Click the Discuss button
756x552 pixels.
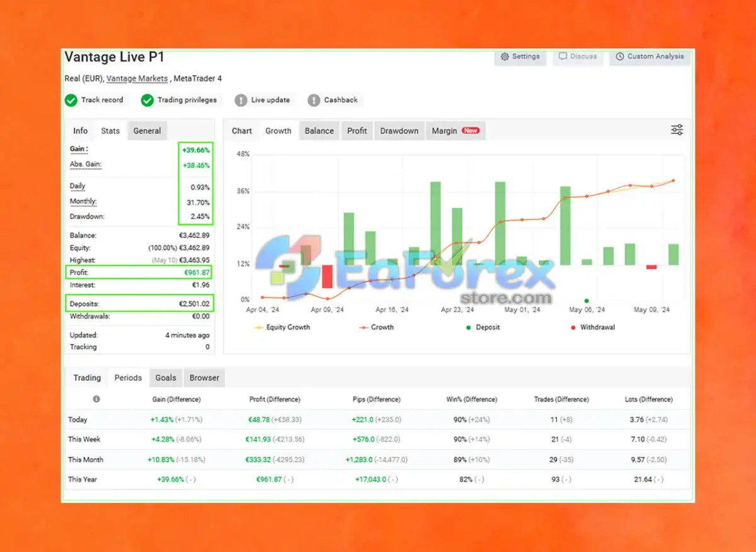click(578, 57)
